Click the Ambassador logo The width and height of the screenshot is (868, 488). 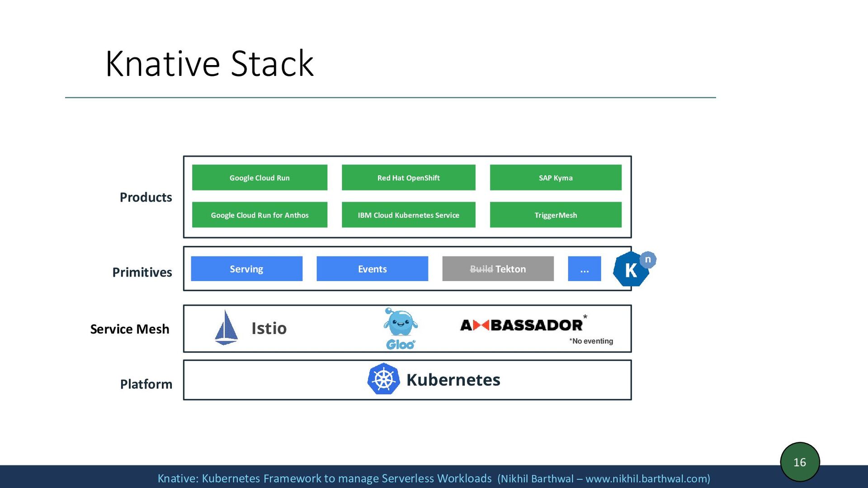click(x=522, y=325)
